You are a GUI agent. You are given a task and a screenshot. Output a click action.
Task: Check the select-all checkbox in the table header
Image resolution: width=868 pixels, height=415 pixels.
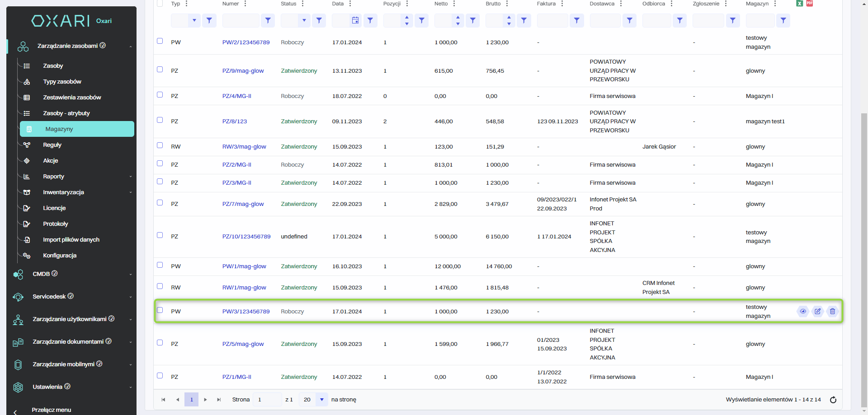[160, 4]
